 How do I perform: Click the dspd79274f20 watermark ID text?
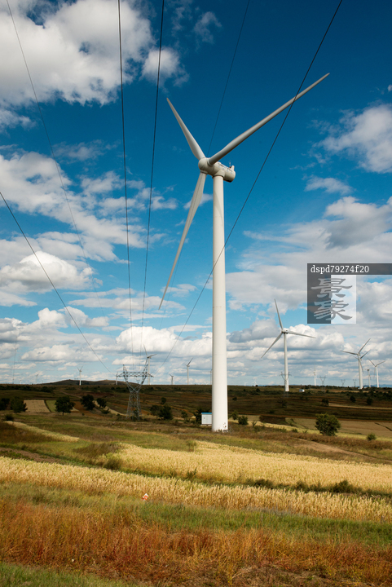pos(339,269)
